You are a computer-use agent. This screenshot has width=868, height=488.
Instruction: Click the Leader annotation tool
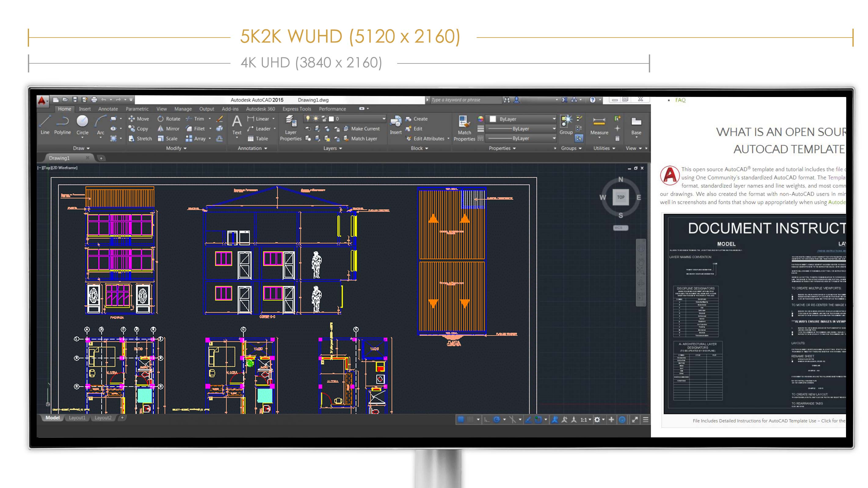click(259, 129)
